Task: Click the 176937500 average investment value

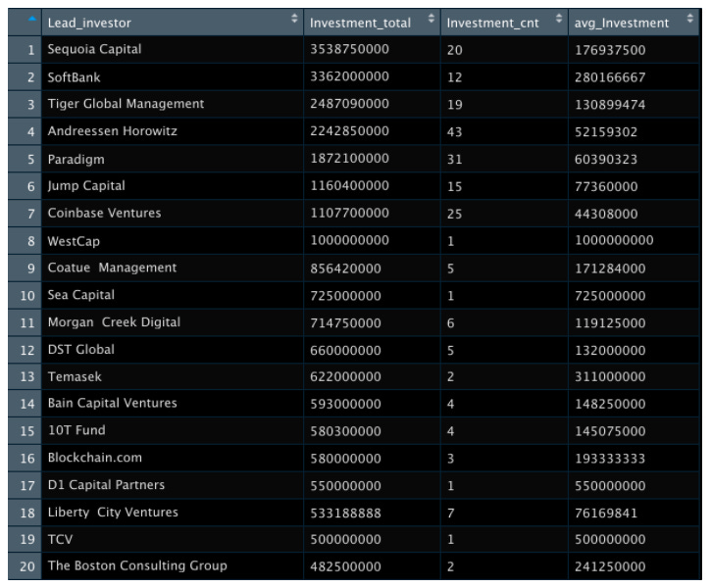Action: [610, 50]
